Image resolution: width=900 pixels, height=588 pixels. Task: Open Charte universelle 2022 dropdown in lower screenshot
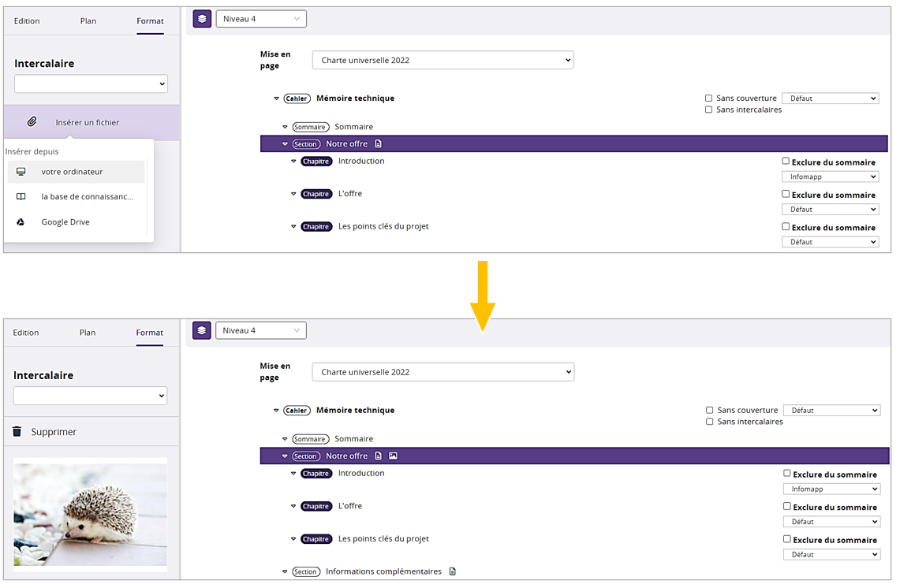(x=443, y=372)
